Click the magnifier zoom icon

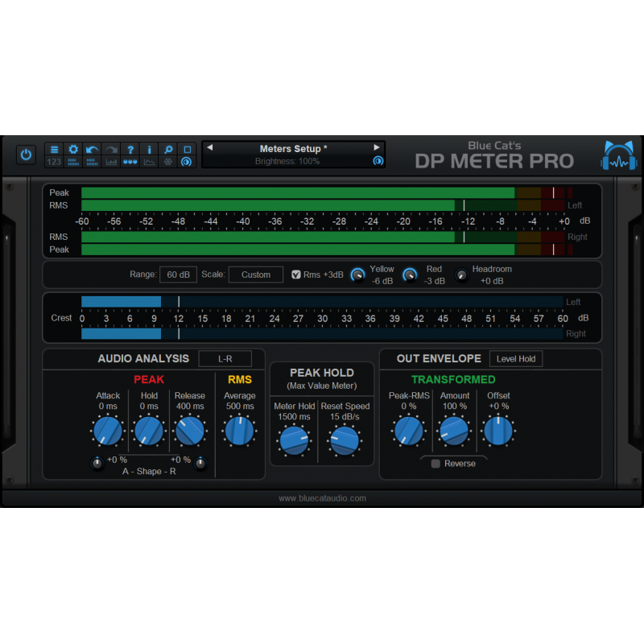pyautogui.click(x=168, y=150)
